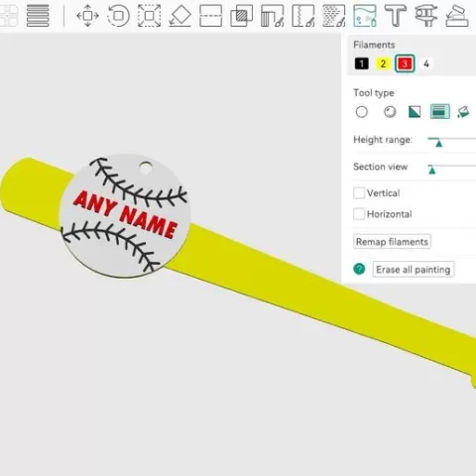Click the Height range slider handle
The image size is (476, 476).
tap(438, 144)
